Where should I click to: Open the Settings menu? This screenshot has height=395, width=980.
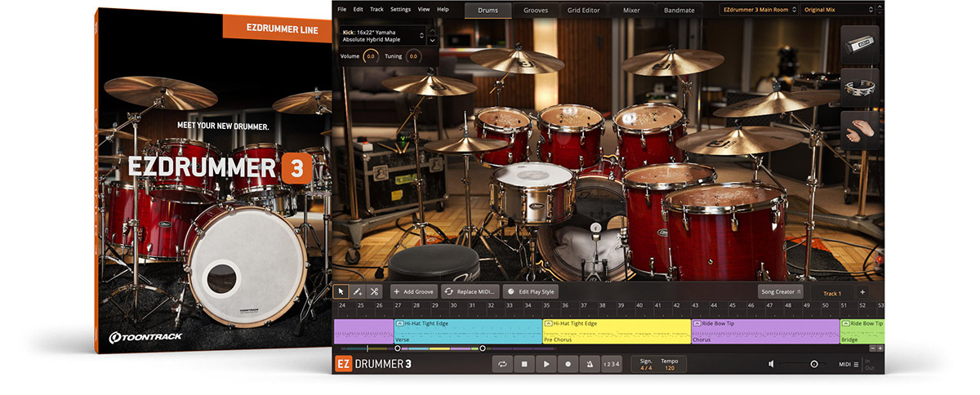tap(400, 9)
